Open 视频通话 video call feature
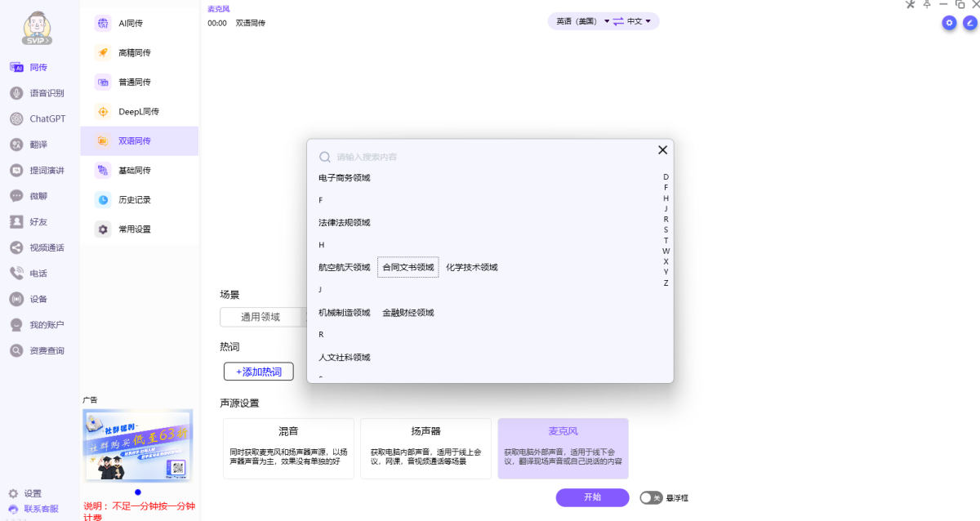Viewport: 980px width, 521px height. [x=38, y=247]
